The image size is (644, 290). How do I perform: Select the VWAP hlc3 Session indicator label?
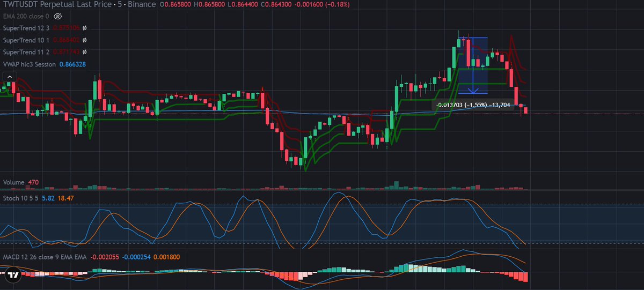click(30, 64)
